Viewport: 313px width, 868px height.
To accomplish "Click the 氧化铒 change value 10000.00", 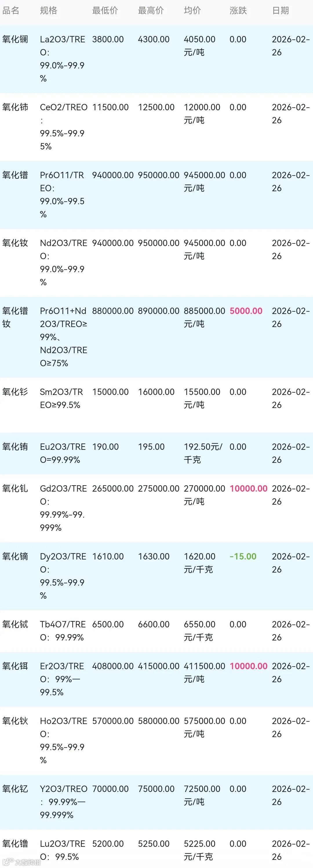I will (248, 666).
